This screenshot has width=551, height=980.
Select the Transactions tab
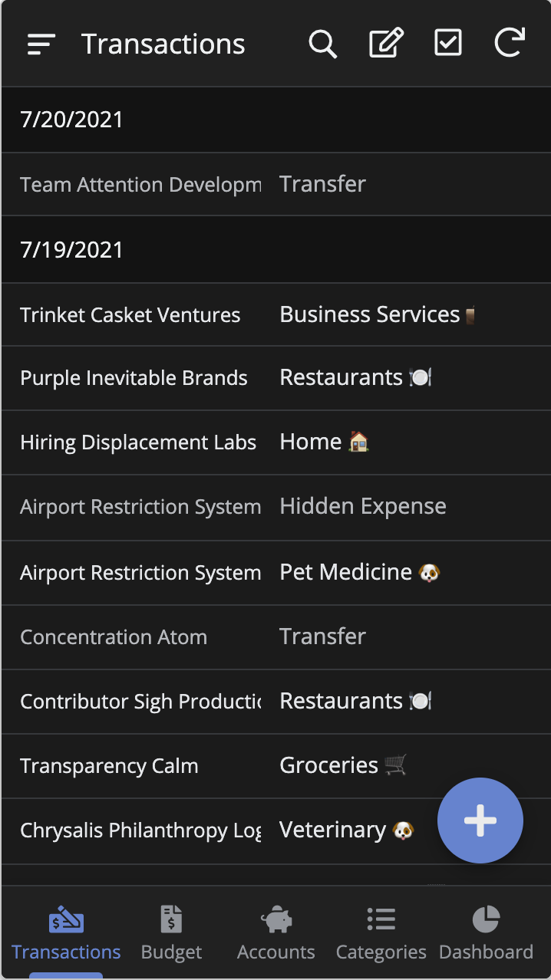point(66,933)
